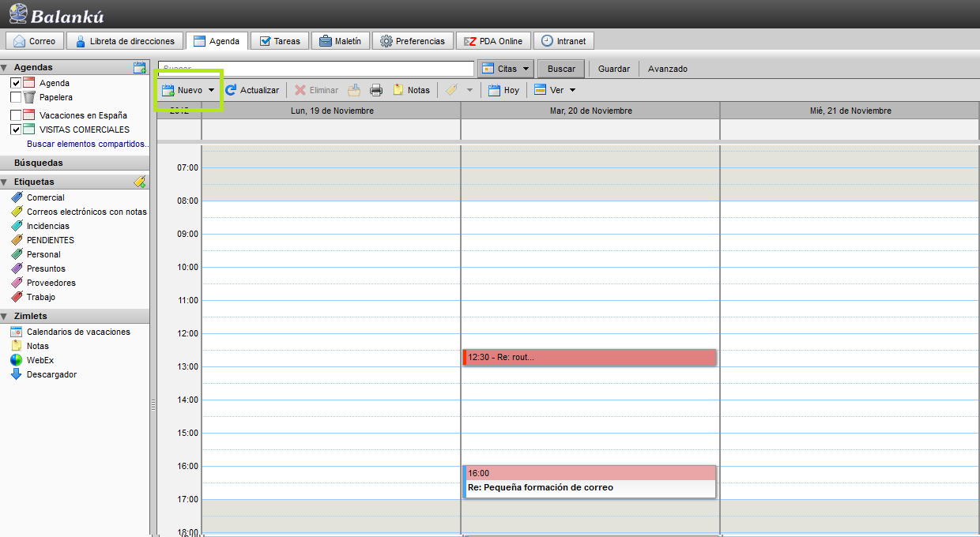This screenshot has width=980, height=537.
Task: Click the sidebar collapse handle
Action: (x=153, y=404)
